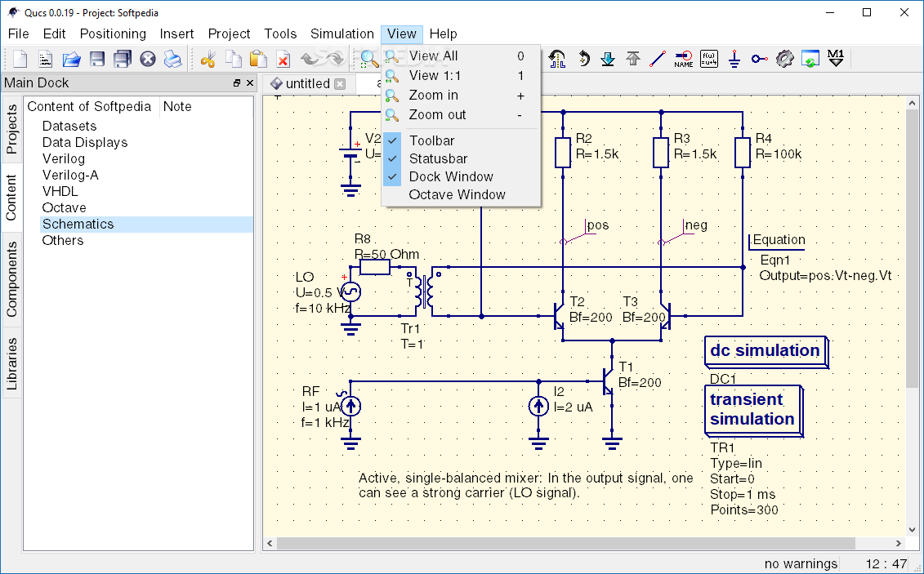Image resolution: width=924 pixels, height=574 pixels.
Task: Open the Edit menu
Action: click(54, 34)
